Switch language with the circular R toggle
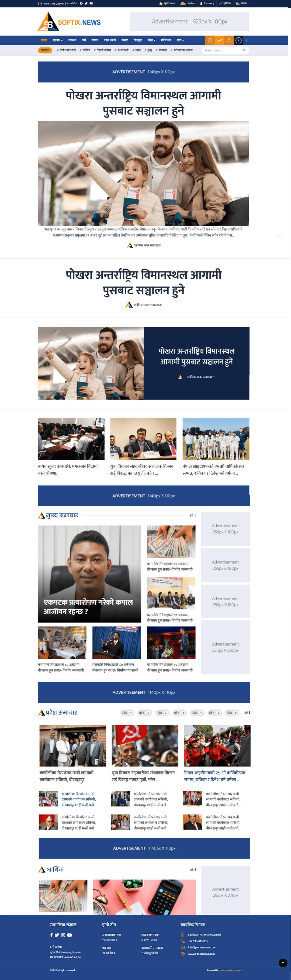Screen dimensions: 291x980 click(238, 40)
